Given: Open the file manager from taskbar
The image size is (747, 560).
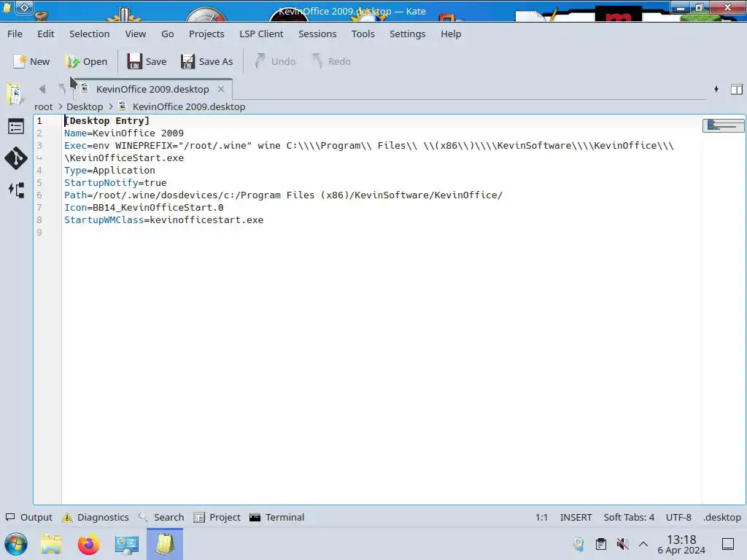Looking at the screenshot, I should pyautogui.click(x=51, y=544).
